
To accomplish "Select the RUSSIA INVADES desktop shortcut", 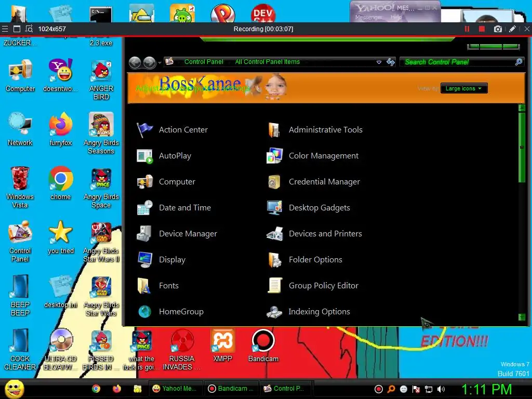I will 182,350.
